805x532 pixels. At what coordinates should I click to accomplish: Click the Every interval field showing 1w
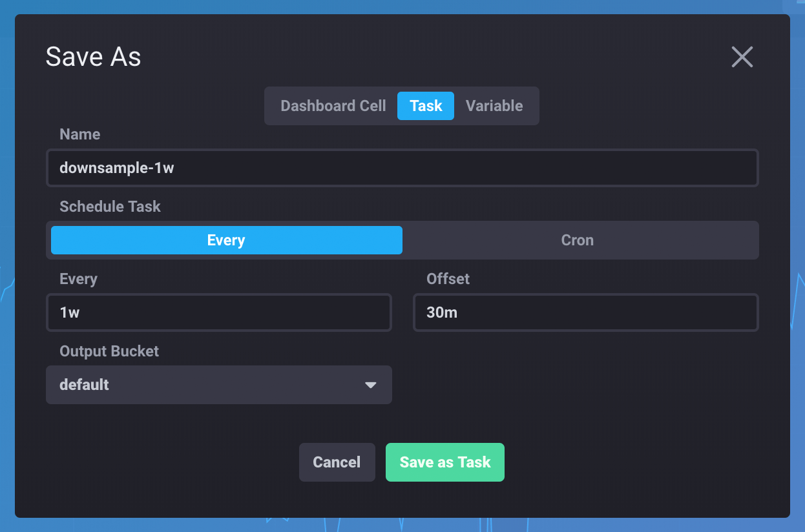(218, 312)
